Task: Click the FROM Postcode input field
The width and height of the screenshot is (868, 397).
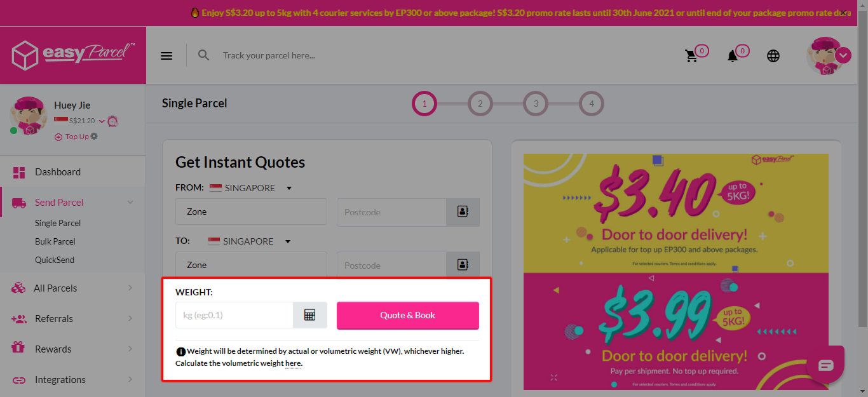Action: 391,212
